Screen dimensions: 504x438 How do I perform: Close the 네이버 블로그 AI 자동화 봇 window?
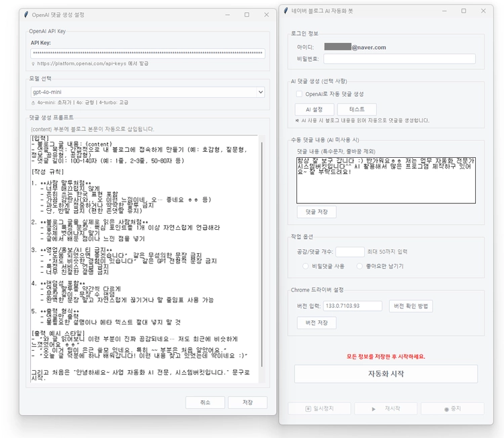point(483,11)
